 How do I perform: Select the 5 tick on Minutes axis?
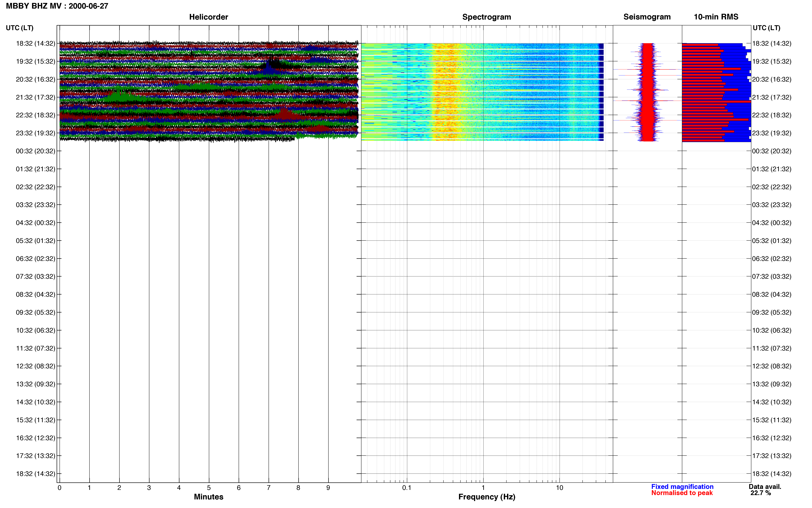click(209, 488)
